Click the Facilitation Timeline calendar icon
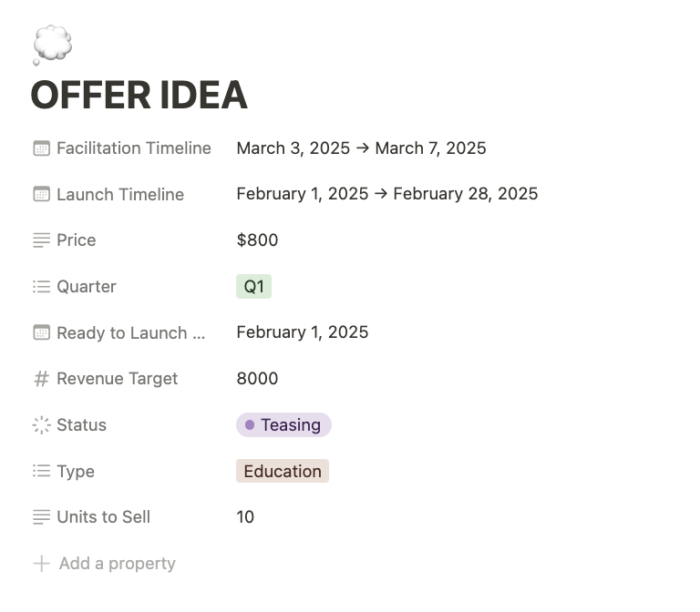Image resolution: width=700 pixels, height=612 pixels. (42, 148)
